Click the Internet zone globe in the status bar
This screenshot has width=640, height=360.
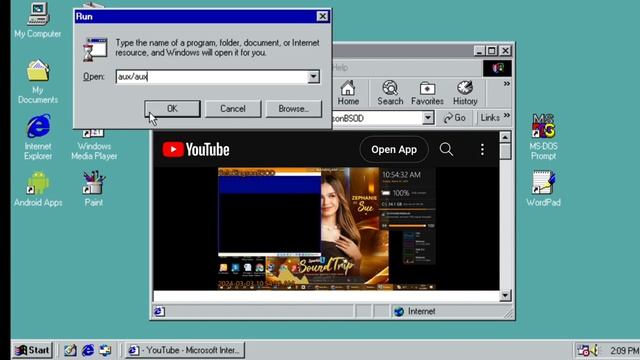click(399, 311)
